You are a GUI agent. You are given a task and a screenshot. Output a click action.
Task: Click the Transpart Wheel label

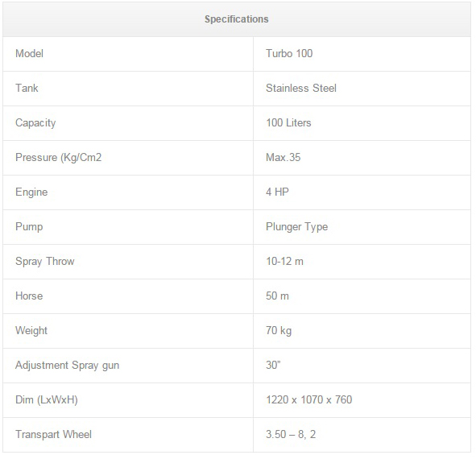click(53, 435)
